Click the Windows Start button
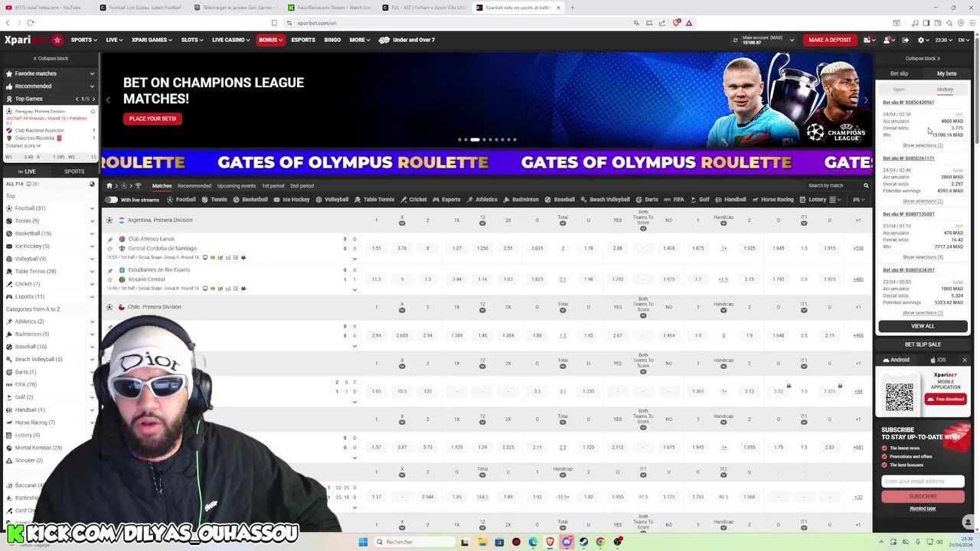The width and height of the screenshot is (980, 551). click(x=363, y=542)
